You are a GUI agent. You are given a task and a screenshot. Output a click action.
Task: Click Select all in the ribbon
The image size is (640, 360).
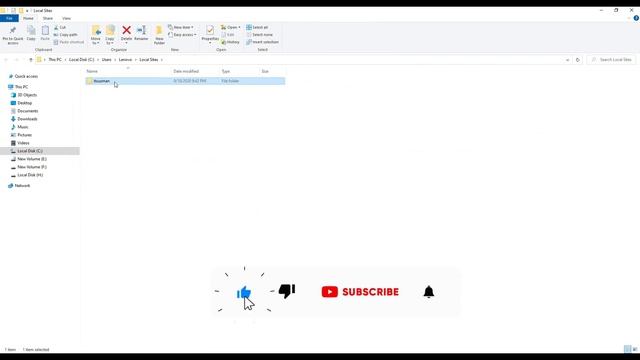pyautogui.click(x=257, y=27)
